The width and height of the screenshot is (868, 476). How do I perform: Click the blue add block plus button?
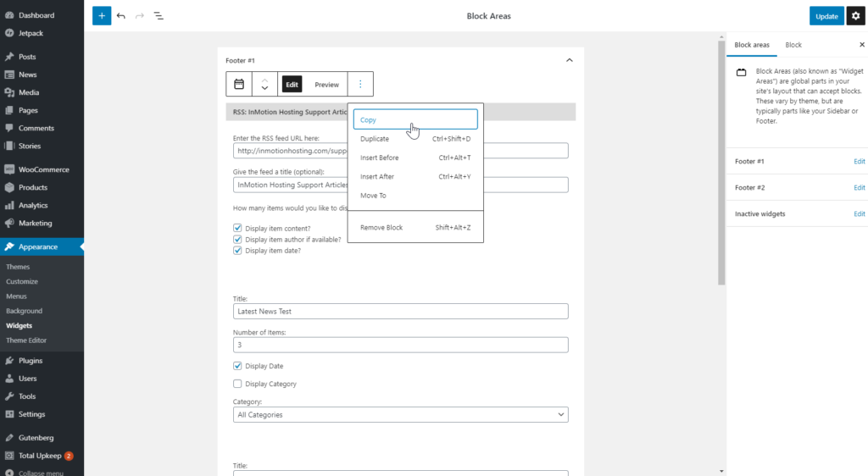(x=102, y=15)
